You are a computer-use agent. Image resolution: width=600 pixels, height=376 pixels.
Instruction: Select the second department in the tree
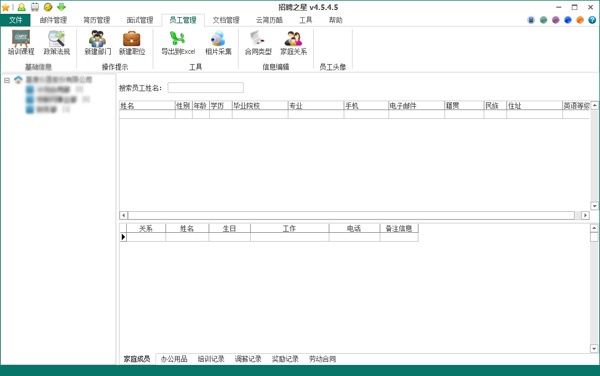pos(57,99)
